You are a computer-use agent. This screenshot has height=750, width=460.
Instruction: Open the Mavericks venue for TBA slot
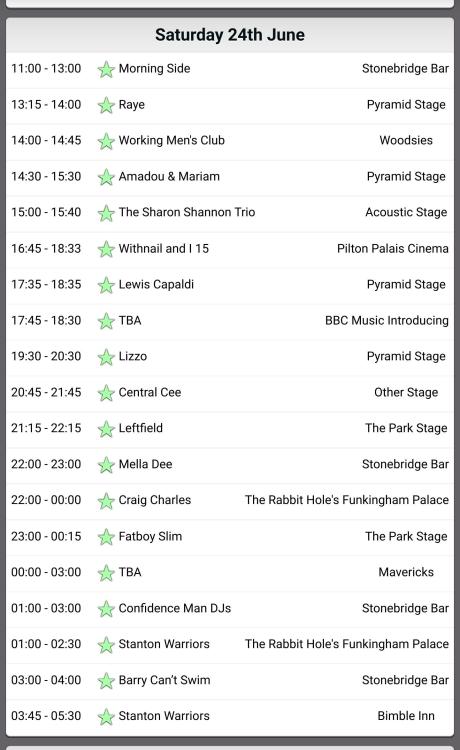point(406,572)
